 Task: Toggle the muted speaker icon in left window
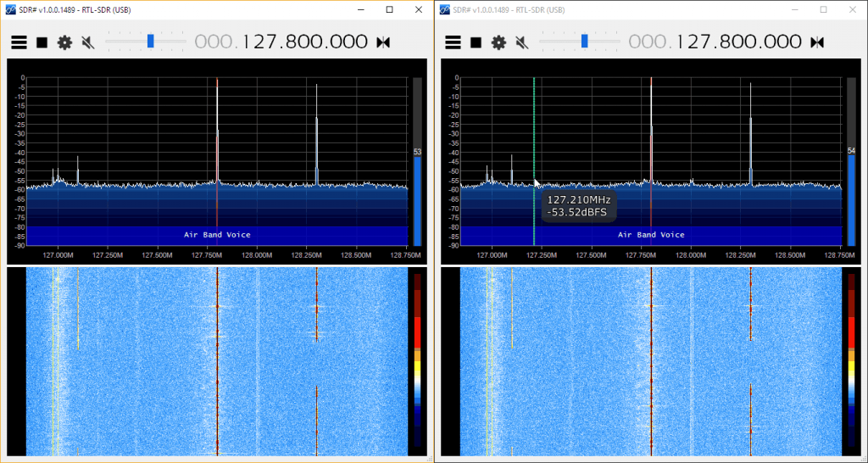pyautogui.click(x=87, y=42)
